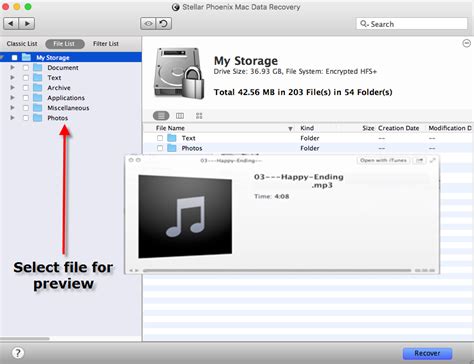Image resolution: width=474 pixels, height=364 pixels.
Task: Click the 'Time: 4:08' text
Action: coord(272,196)
